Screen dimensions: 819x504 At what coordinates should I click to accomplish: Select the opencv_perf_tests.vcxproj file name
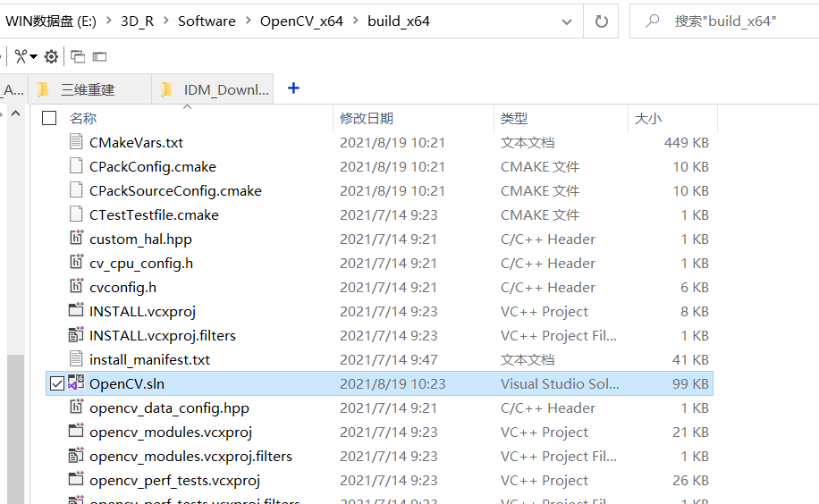click(x=174, y=480)
